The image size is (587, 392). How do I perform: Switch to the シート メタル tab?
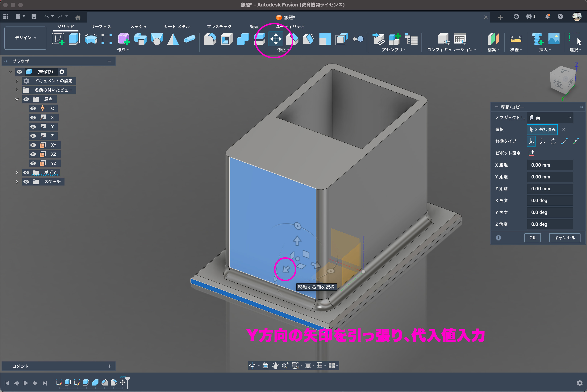coord(177,27)
